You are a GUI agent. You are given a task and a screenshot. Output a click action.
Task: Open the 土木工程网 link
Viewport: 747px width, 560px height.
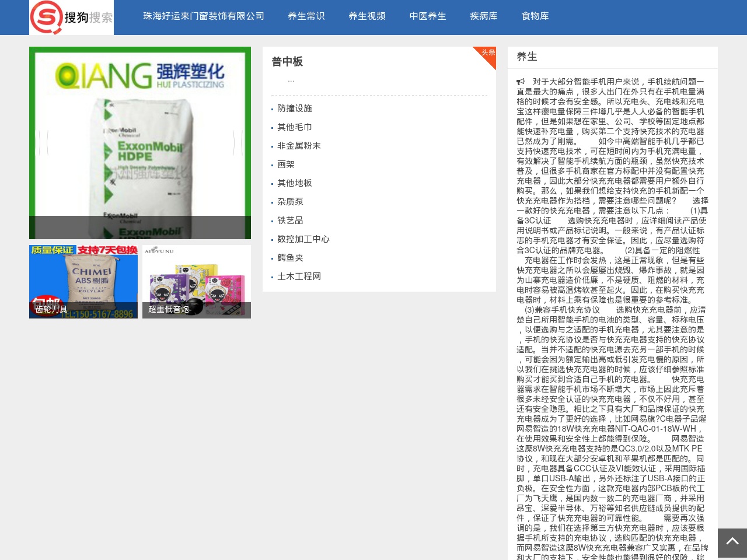click(x=299, y=276)
